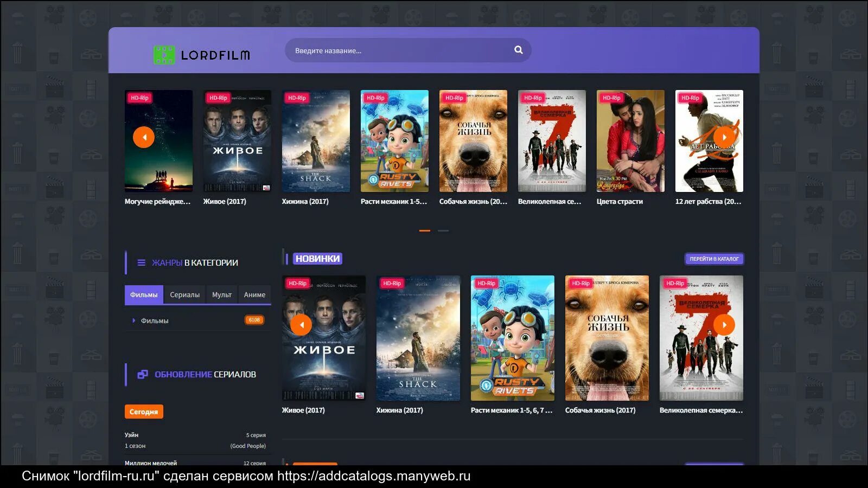Click the 6108 count badge
The image size is (868, 488).
(254, 320)
